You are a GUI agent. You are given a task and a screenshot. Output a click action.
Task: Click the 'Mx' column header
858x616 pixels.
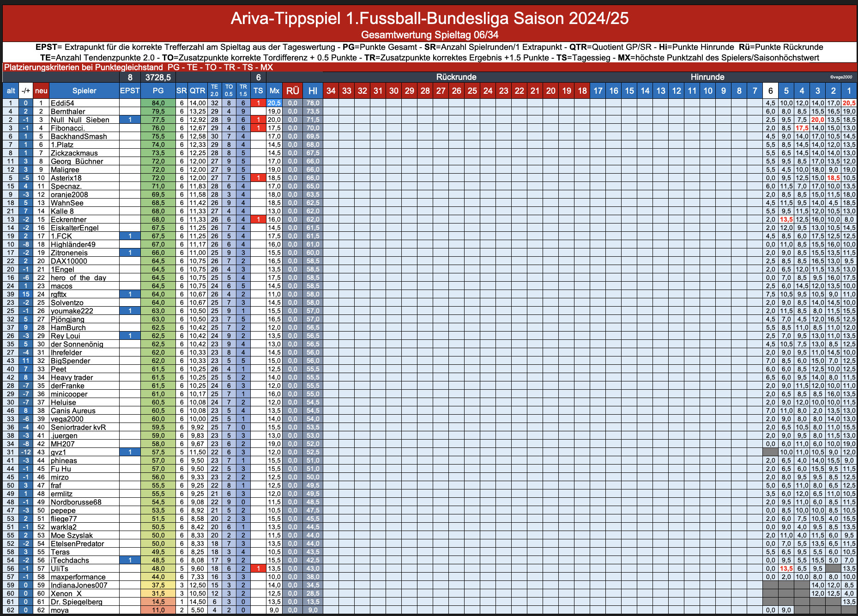pyautogui.click(x=274, y=91)
